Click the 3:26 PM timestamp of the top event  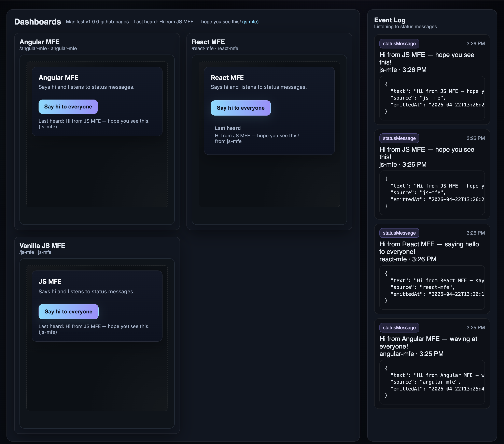pos(475,44)
